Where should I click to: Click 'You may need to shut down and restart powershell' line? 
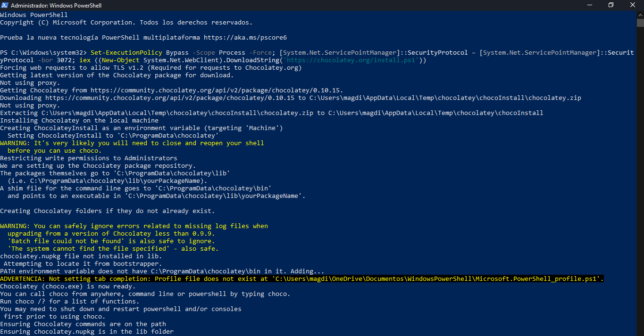click(x=121, y=309)
